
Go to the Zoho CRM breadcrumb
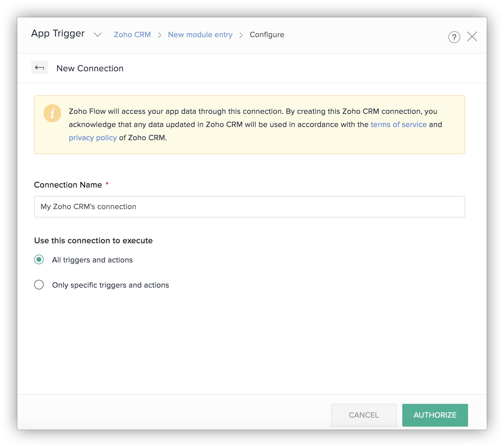click(x=132, y=35)
